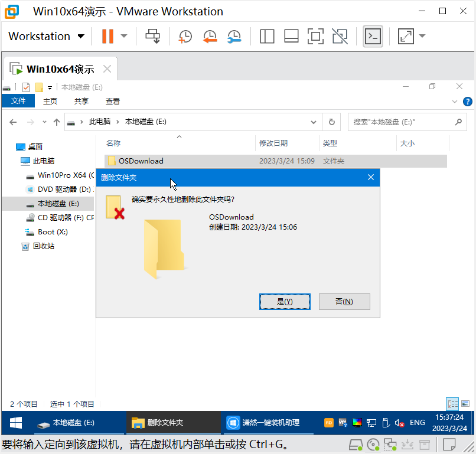476x454 pixels.
Task: Open the 文件 menu in Explorer
Action: (x=18, y=101)
